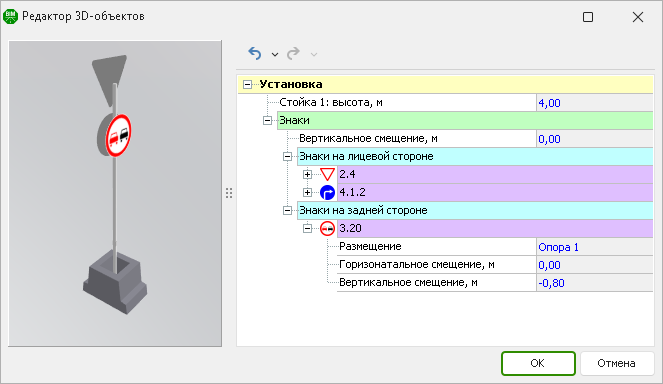663x384 pixels.
Task: Select Знаки на задней стороне row
Action: pos(475,210)
